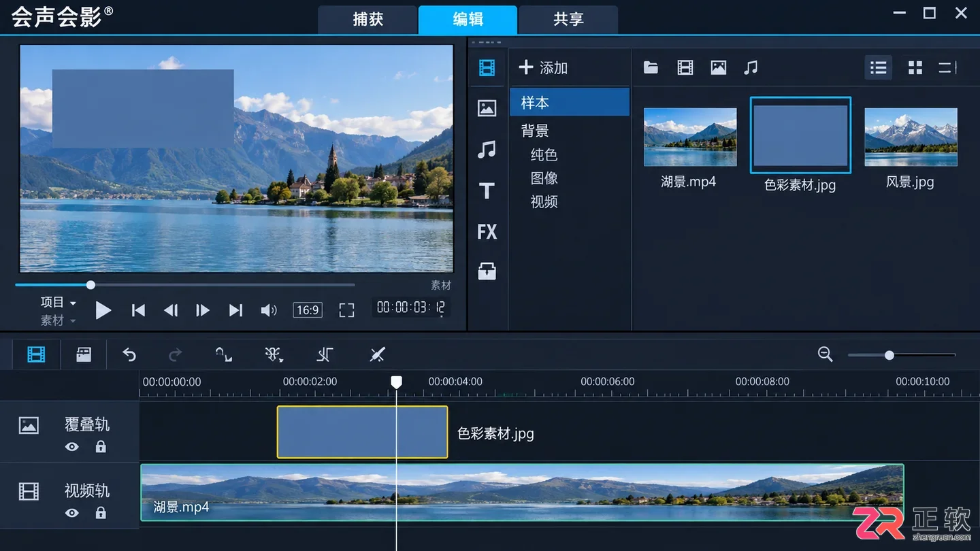Click the timeline zoom slider handle
The width and height of the screenshot is (980, 551).
[889, 355]
